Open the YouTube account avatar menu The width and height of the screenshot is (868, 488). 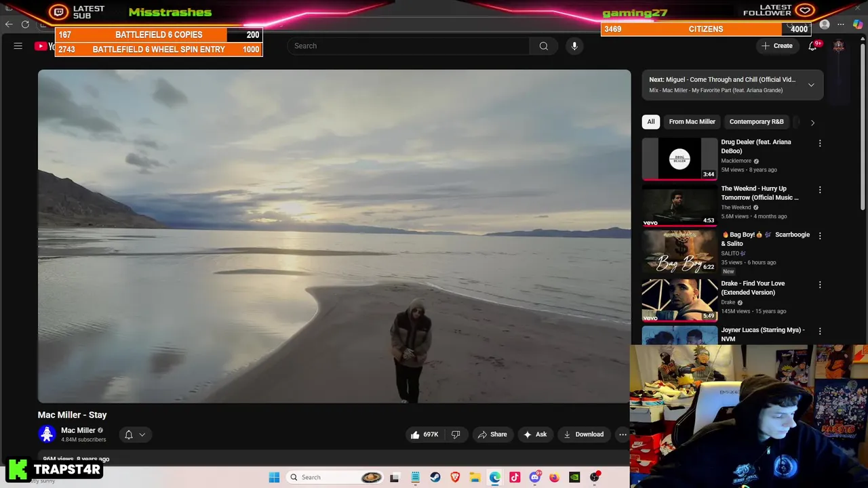[x=839, y=46]
